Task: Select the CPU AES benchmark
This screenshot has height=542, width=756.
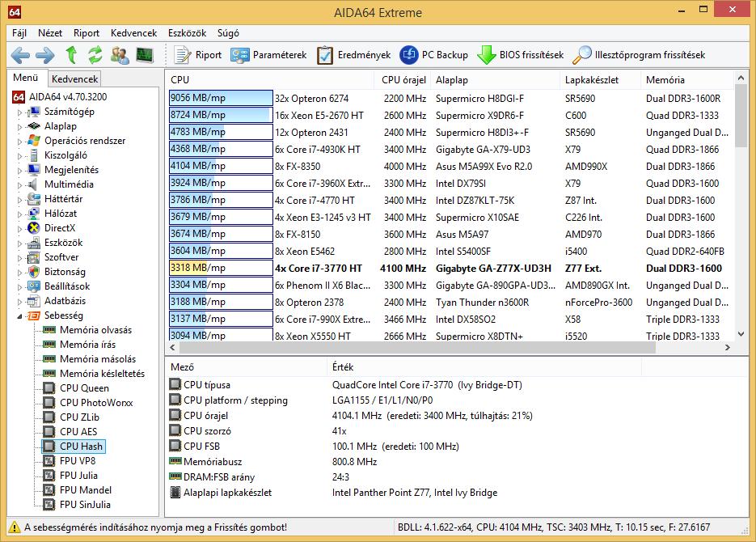Action: [78, 431]
